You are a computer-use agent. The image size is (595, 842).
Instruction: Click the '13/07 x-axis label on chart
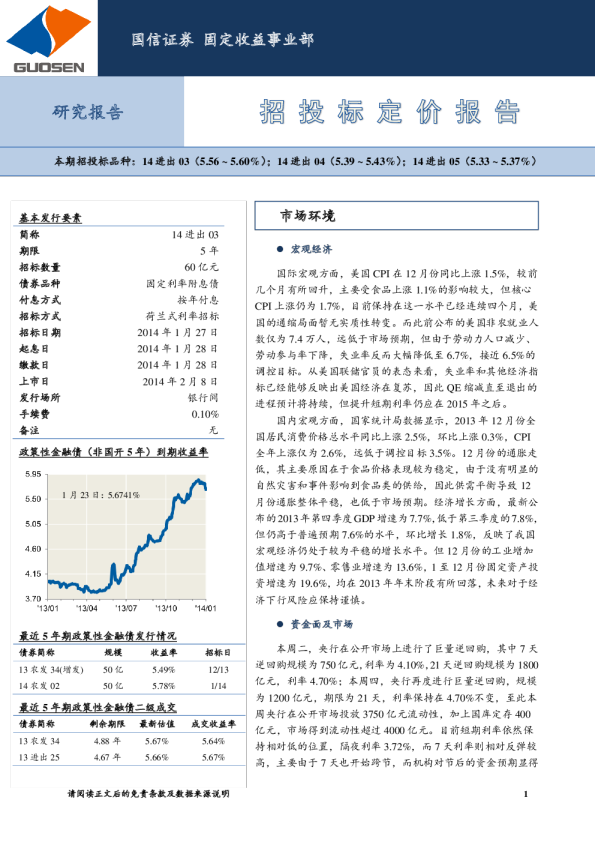(126, 608)
